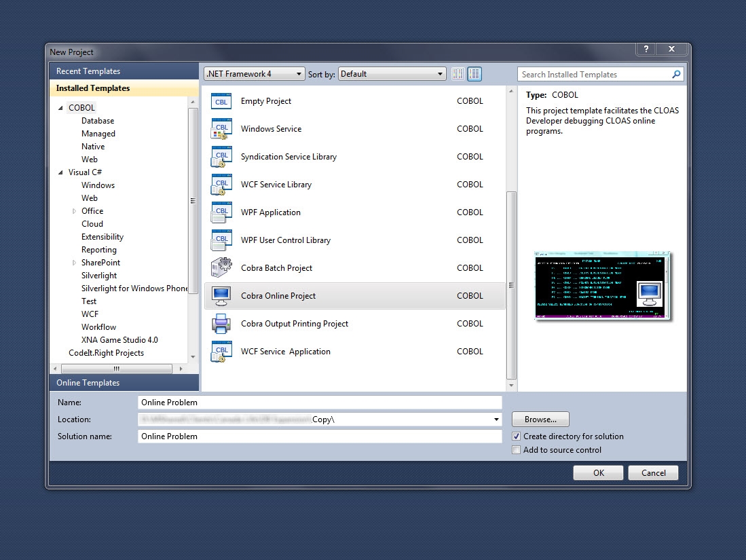Select the Workflow tree item
The image size is (746, 560).
(98, 327)
